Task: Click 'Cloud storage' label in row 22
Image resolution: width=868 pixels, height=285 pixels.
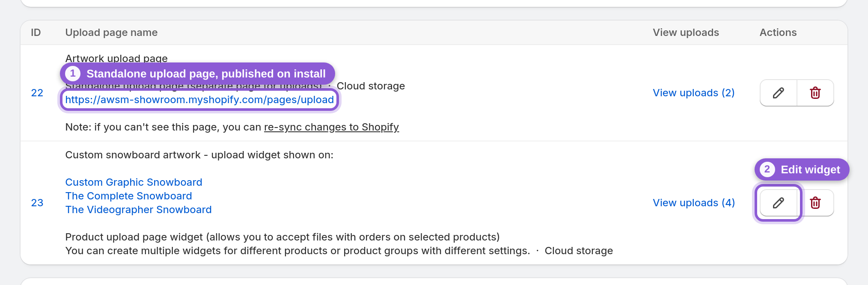Action: tap(371, 86)
